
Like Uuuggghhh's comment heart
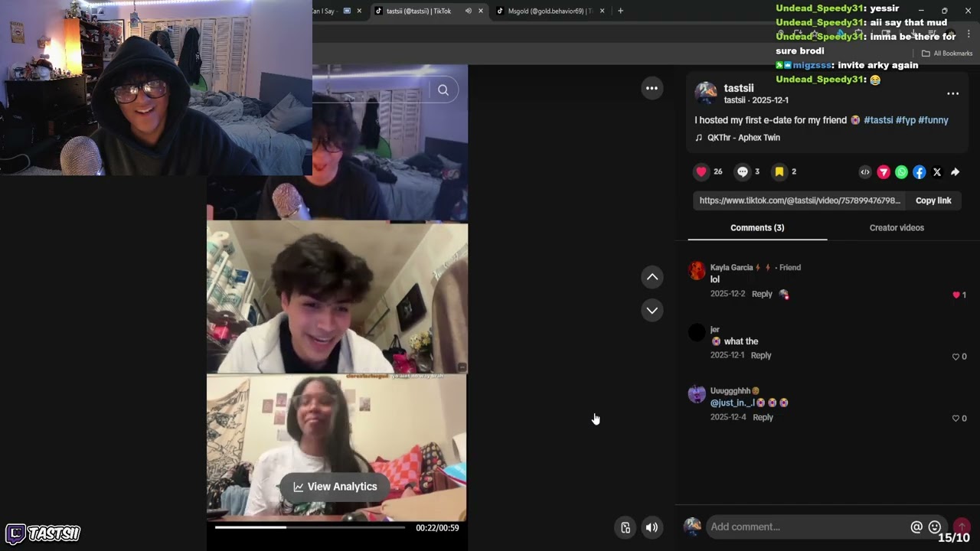click(x=955, y=419)
